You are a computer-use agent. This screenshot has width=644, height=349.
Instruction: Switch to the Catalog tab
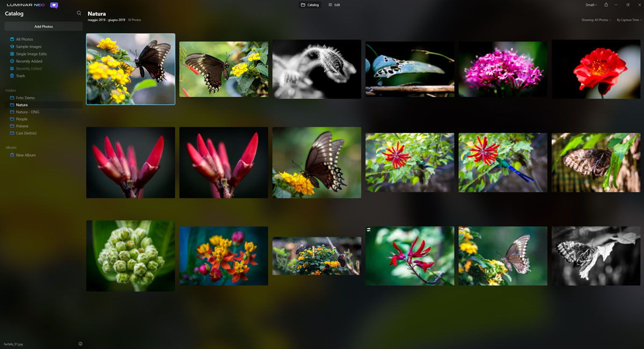pyautogui.click(x=310, y=5)
